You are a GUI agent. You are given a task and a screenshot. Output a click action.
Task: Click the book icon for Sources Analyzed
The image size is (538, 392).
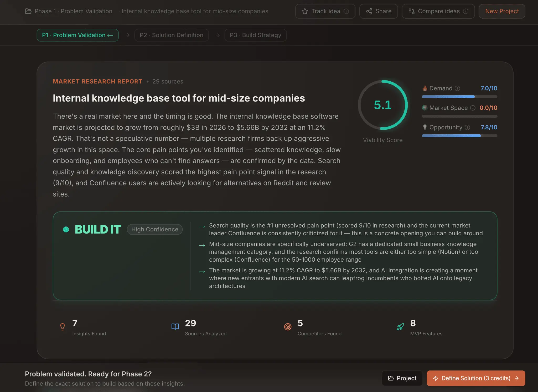coord(175,327)
